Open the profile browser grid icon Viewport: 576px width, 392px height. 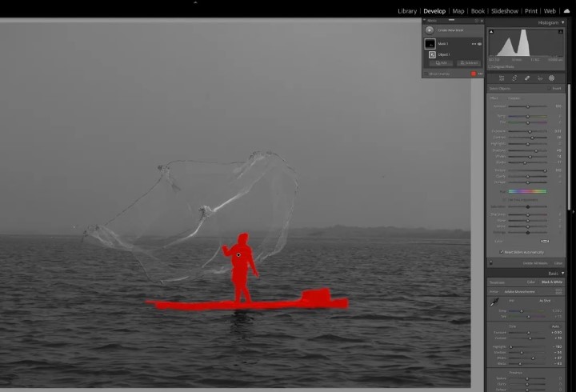[x=558, y=292]
